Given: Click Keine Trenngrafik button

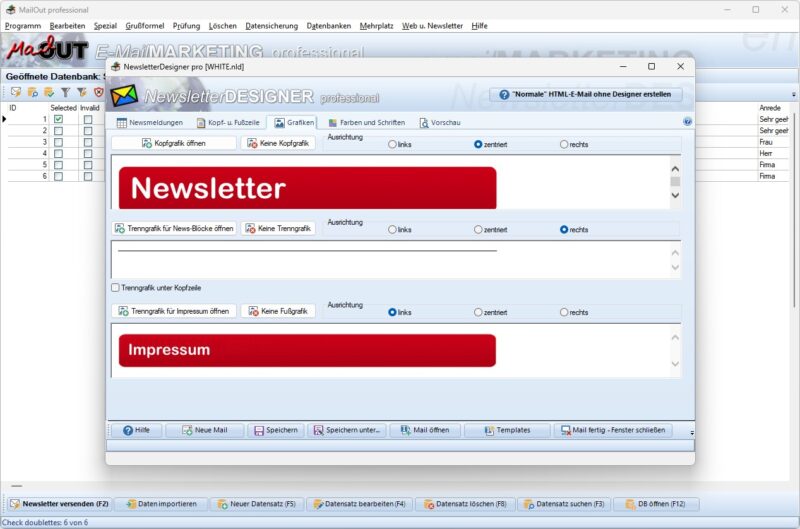Looking at the screenshot, I should [278, 229].
